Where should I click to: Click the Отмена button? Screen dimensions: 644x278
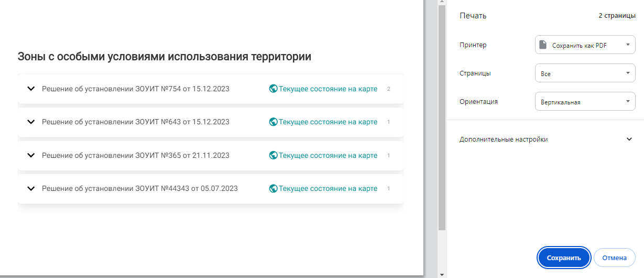pos(614,258)
